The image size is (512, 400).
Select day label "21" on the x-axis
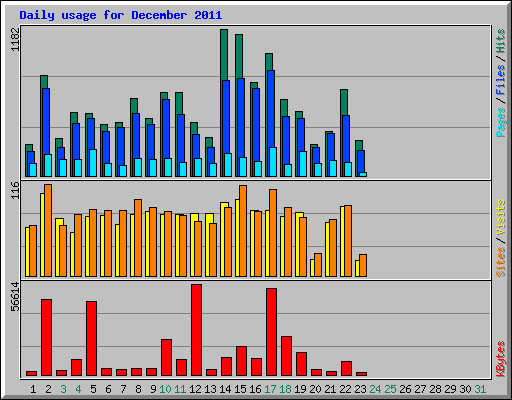330,389
